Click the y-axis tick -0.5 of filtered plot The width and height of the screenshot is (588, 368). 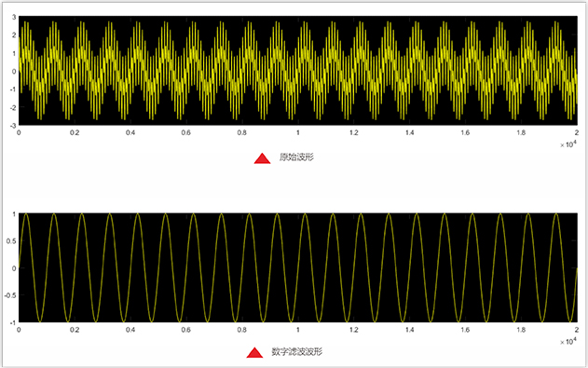tap(10, 295)
